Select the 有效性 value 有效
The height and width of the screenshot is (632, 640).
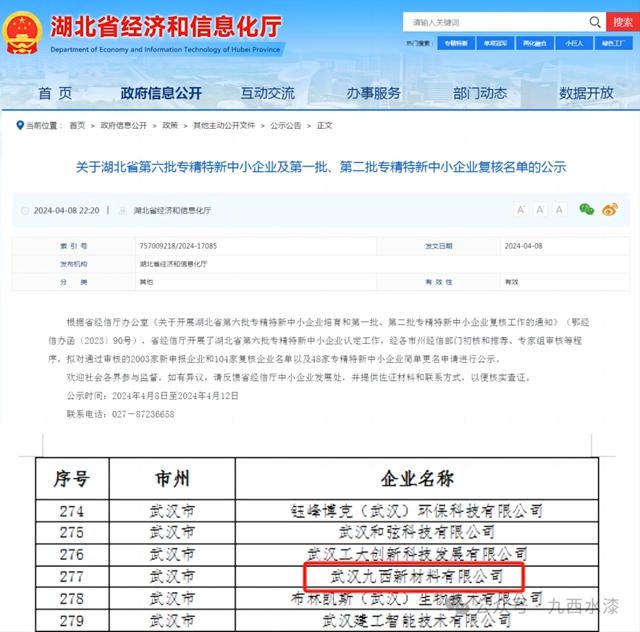(x=511, y=282)
